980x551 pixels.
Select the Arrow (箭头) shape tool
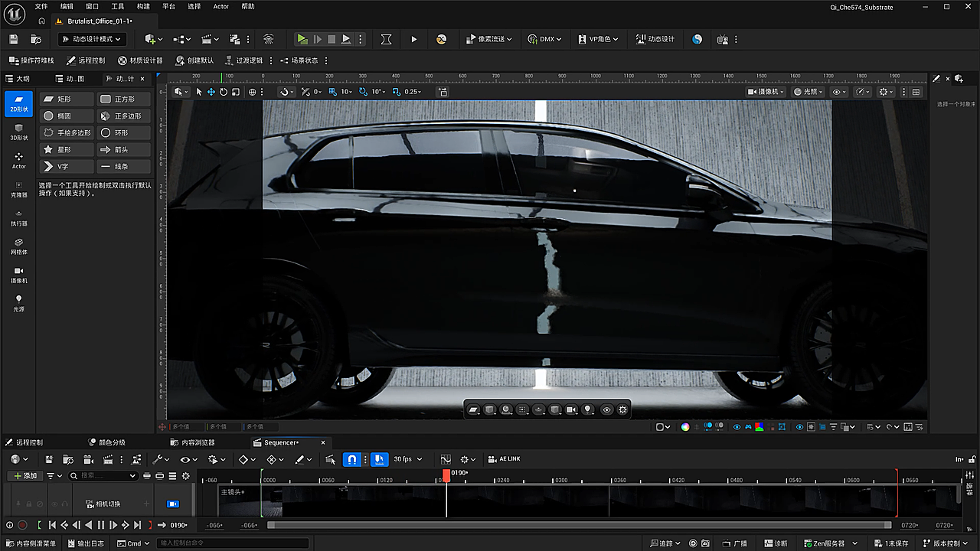coord(124,149)
